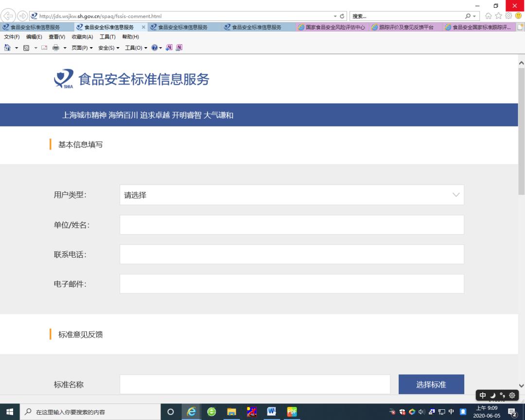Open the address bar history dropdown arrow
This screenshot has width=525, height=420.
point(335,16)
